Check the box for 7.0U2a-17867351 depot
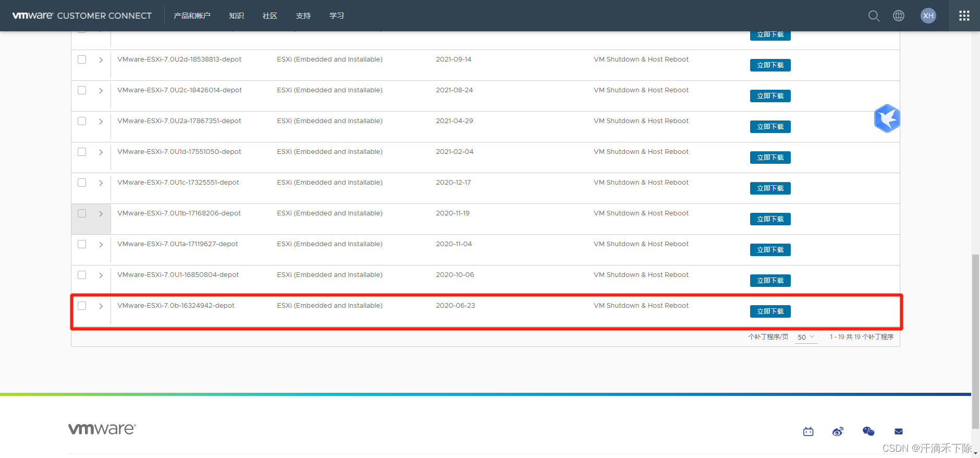980x458 pixels. pyautogui.click(x=82, y=121)
